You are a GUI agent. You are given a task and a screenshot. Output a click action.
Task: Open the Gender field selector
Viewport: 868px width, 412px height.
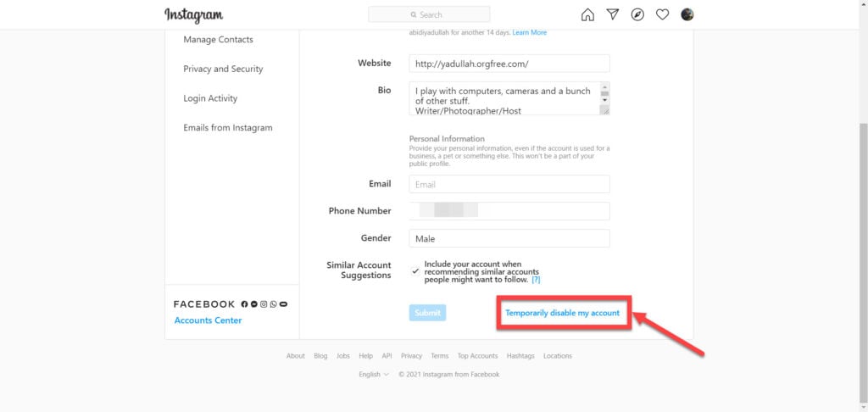click(x=509, y=239)
